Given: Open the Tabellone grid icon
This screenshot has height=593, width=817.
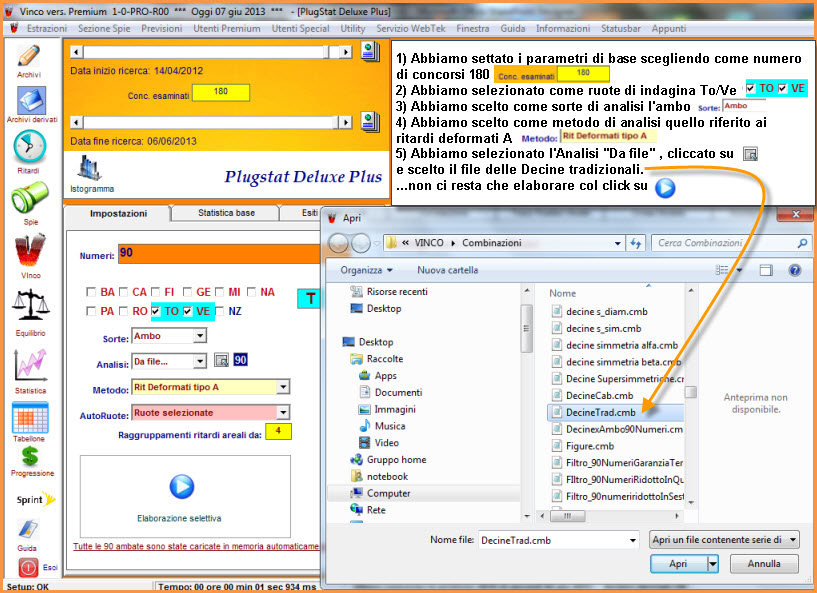Looking at the screenshot, I should point(30,417).
